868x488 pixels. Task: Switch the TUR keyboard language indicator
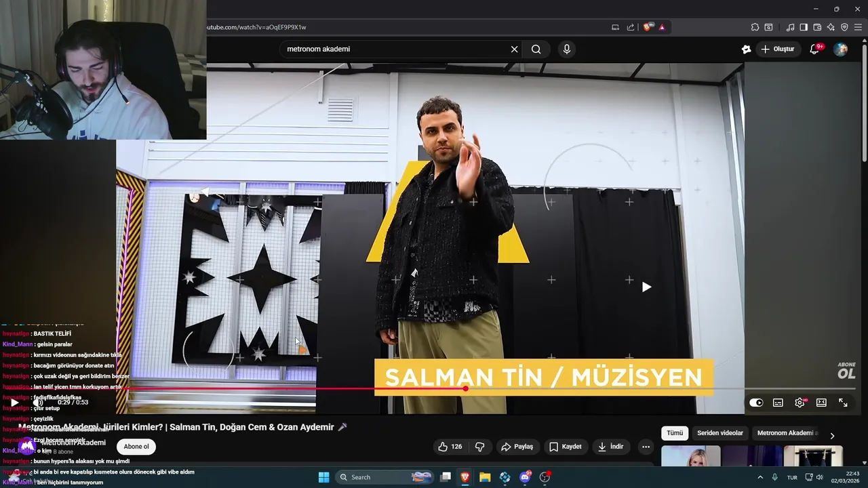pos(792,477)
